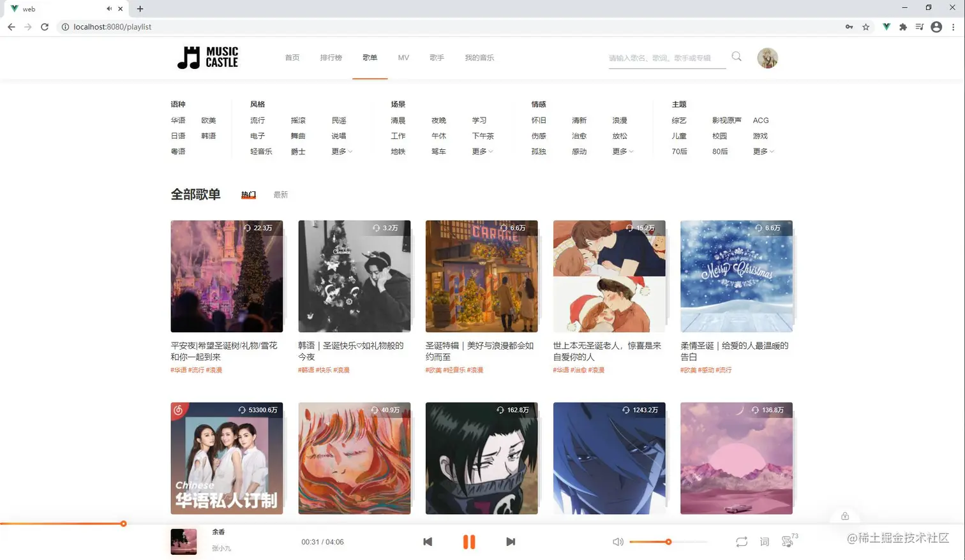
Task: Open the Vue devtools extension icon
Action: (886, 27)
